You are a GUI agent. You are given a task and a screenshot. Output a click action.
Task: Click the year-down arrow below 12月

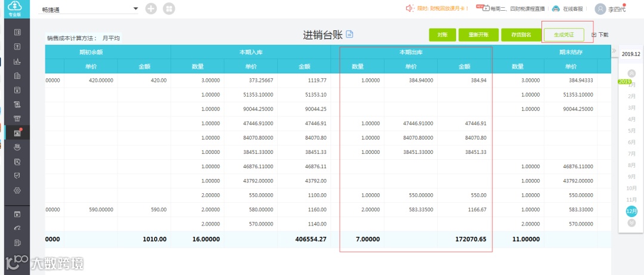631,223
